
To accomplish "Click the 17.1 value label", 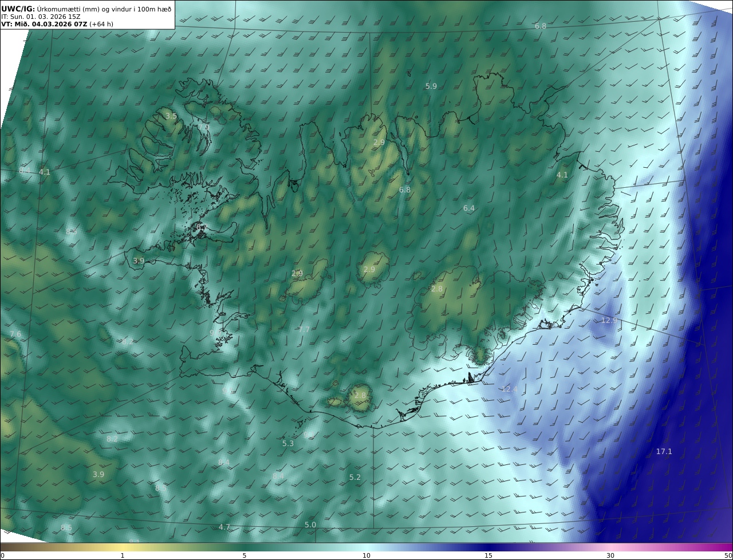I will [664, 452].
